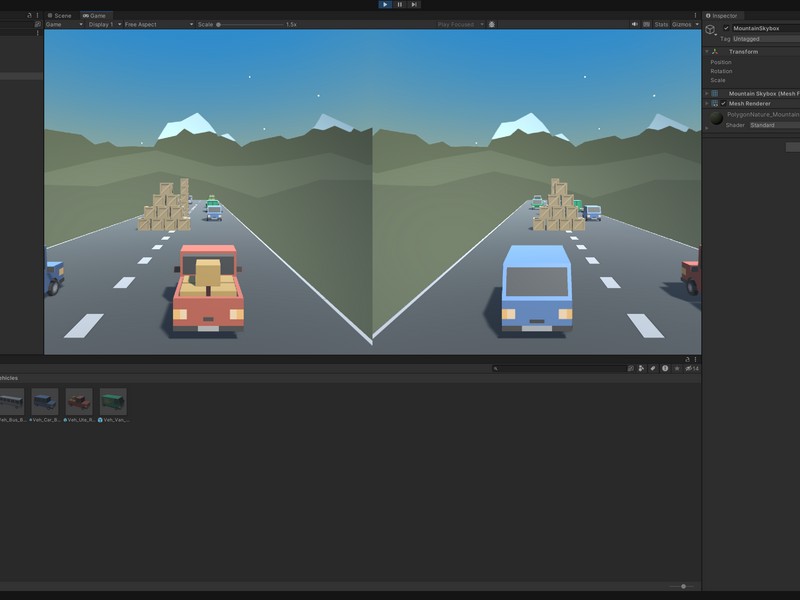Open the hierarchy panel three-dot menu
Viewport: 800px width, 600px height.
coord(37,16)
